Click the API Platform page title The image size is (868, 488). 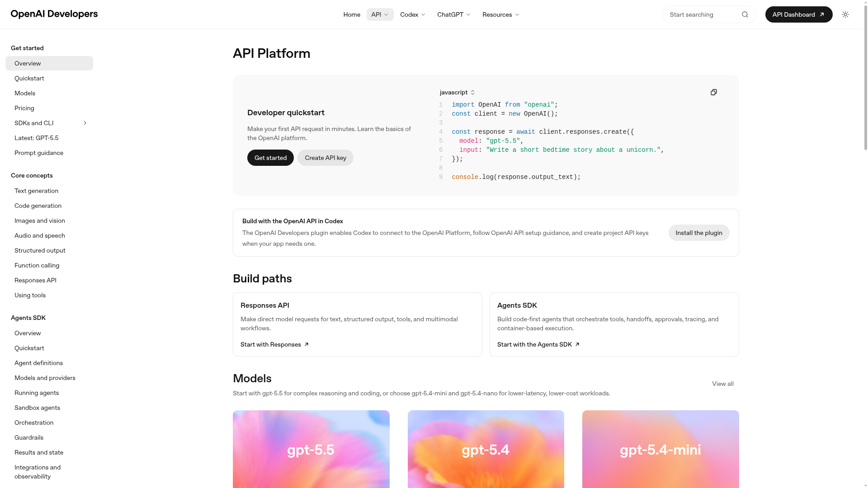271,53
